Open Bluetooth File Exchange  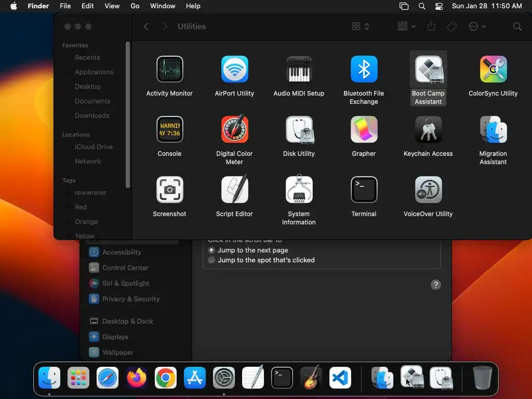364,69
